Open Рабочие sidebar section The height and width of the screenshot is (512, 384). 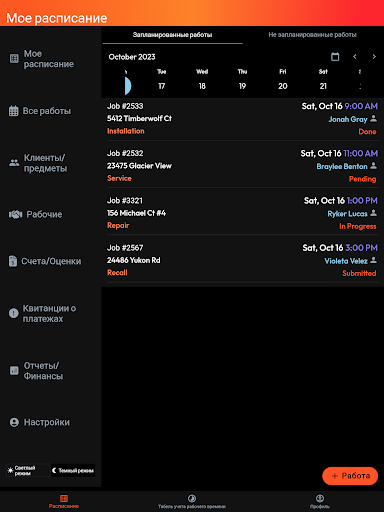coord(36,214)
